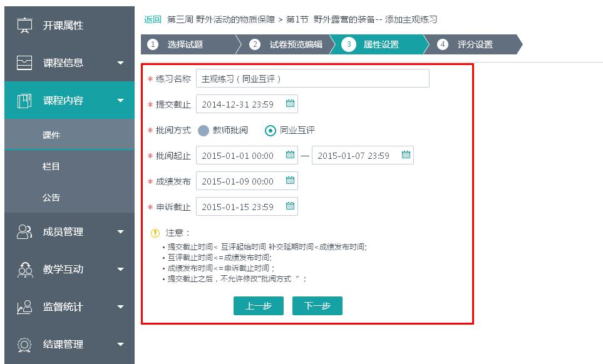Viewport: 603px width, 364px height.
Task: Switch to step 4 评分设置
Action: [475, 44]
